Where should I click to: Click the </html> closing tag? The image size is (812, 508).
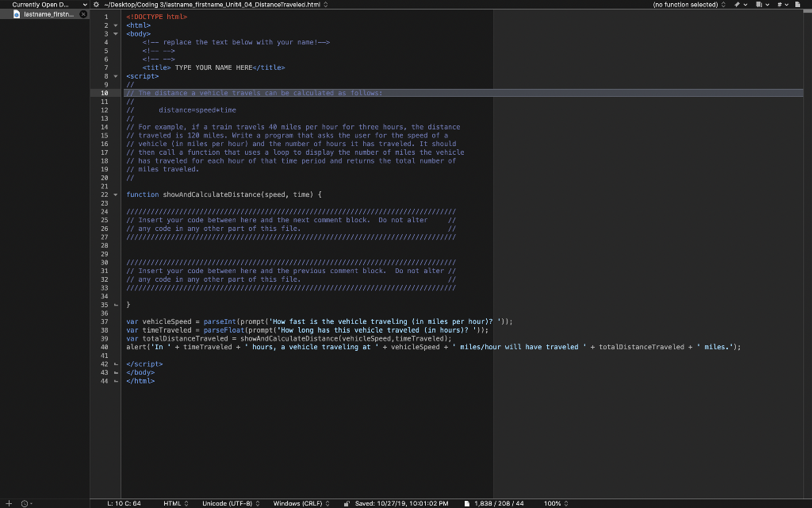140,381
